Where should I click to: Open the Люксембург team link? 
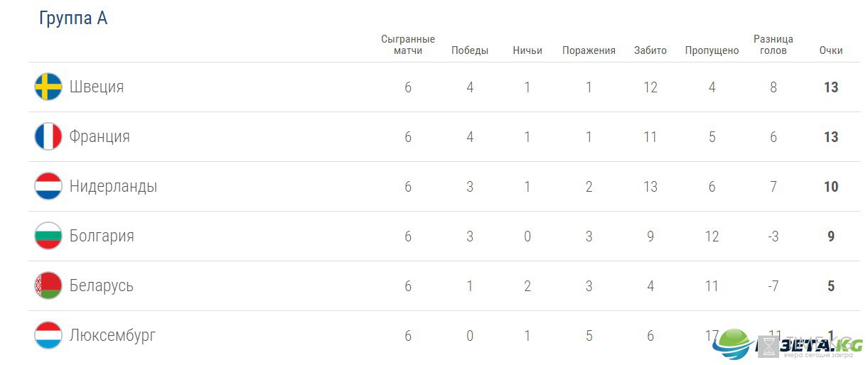pyautogui.click(x=112, y=335)
